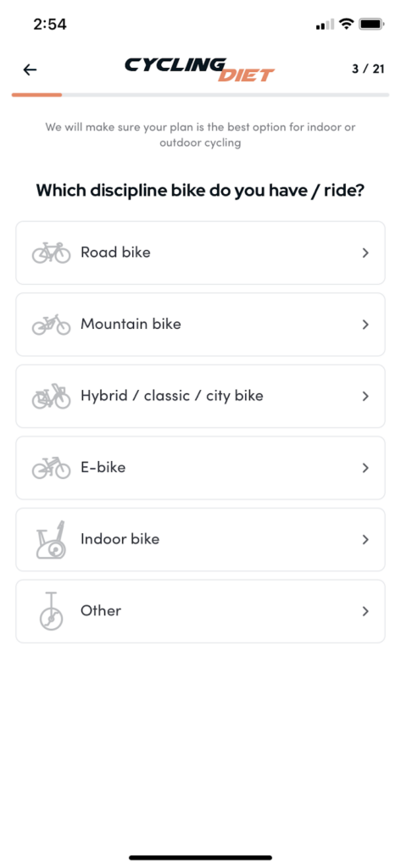
Task: Click the orange progress bar
Action: coord(36,95)
